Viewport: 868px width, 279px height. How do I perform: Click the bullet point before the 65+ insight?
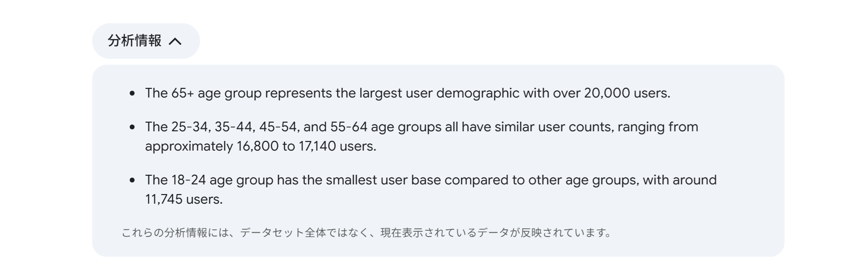tap(133, 93)
